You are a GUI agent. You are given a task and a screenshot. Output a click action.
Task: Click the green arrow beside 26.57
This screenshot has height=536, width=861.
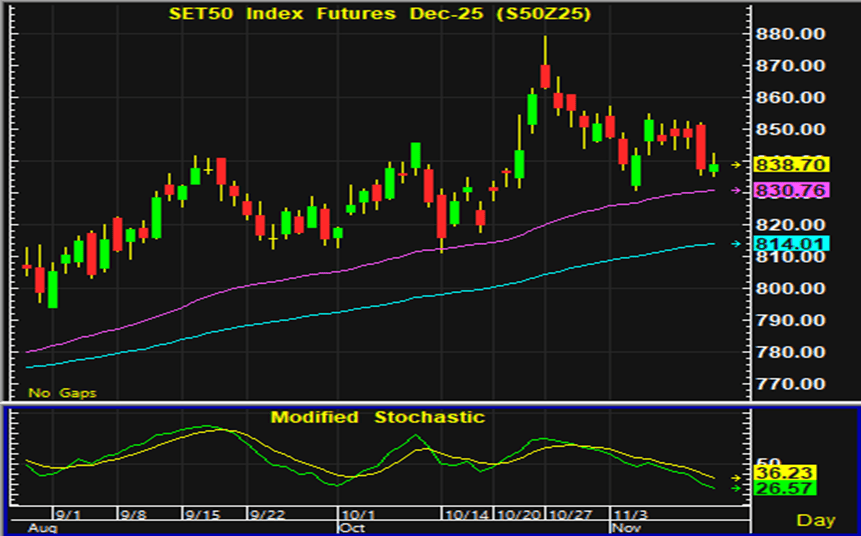pos(738,488)
